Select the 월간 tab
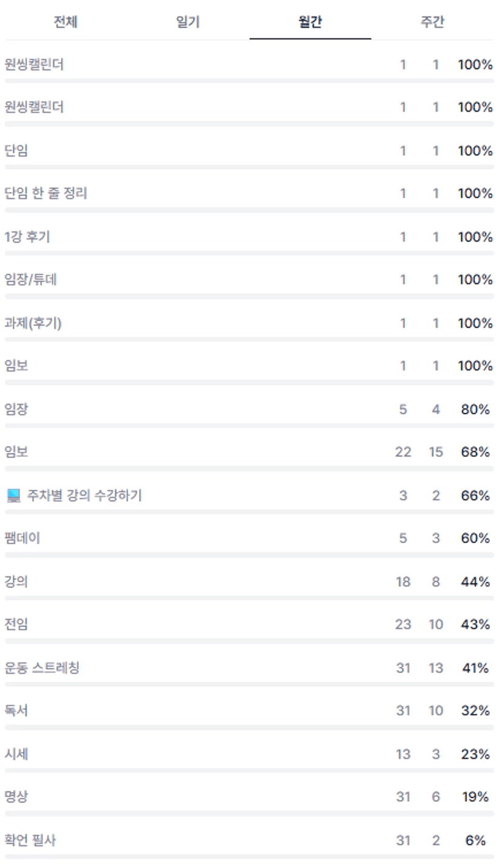This screenshot has height=868, width=502. coord(310,23)
